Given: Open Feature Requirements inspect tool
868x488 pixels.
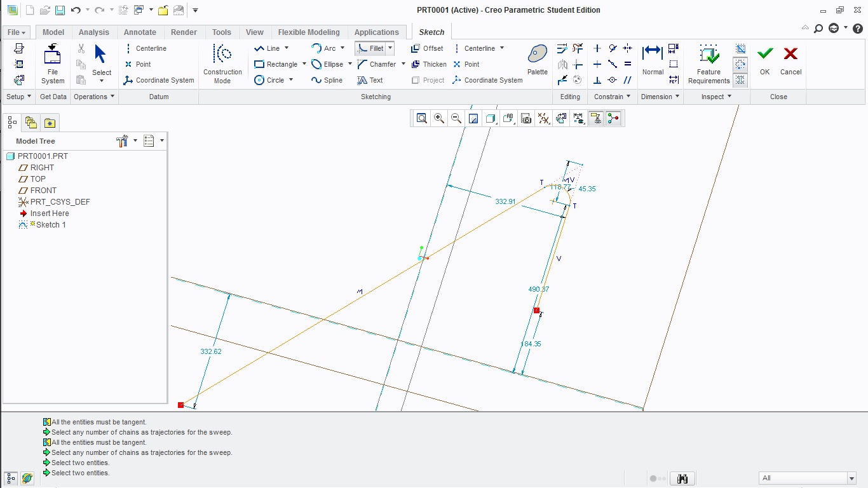Looking at the screenshot, I should (x=709, y=64).
